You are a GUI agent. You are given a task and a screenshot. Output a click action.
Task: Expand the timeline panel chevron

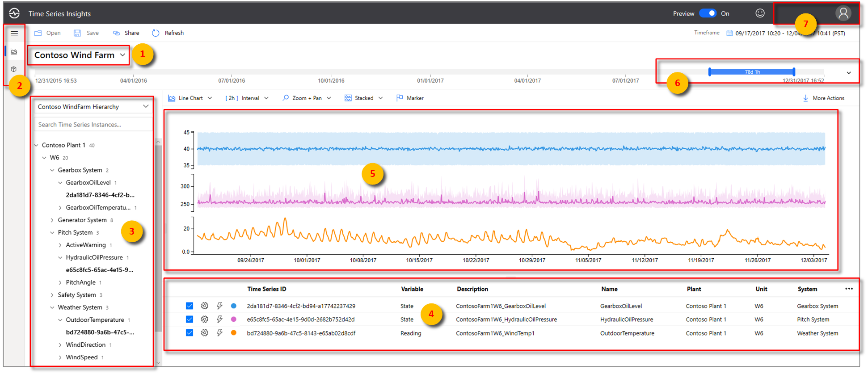tap(848, 73)
